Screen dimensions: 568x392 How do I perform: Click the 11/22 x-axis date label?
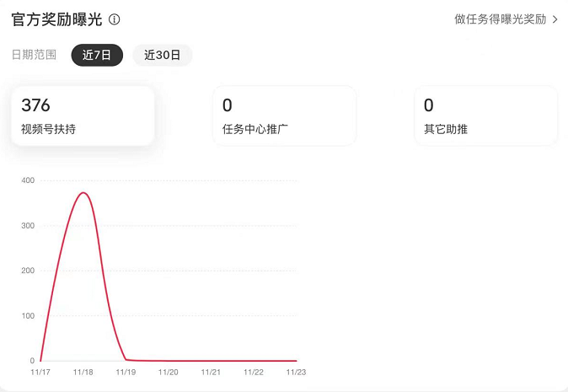click(254, 372)
